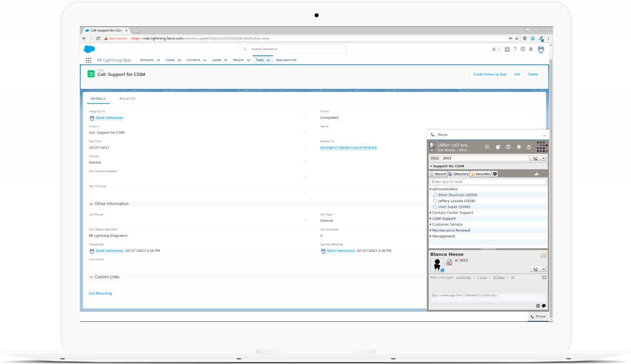This screenshot has width=631, height=364.
Task: Reload the page with the browser refresh icon
Action: click(x=99, y=38)
